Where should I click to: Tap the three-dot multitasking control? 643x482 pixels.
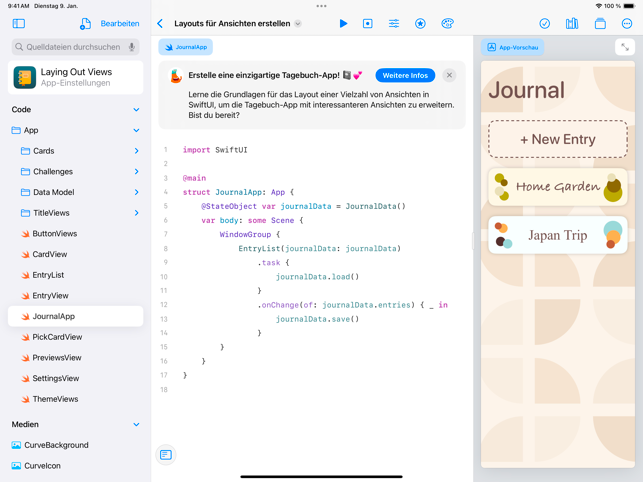point(322,6)
